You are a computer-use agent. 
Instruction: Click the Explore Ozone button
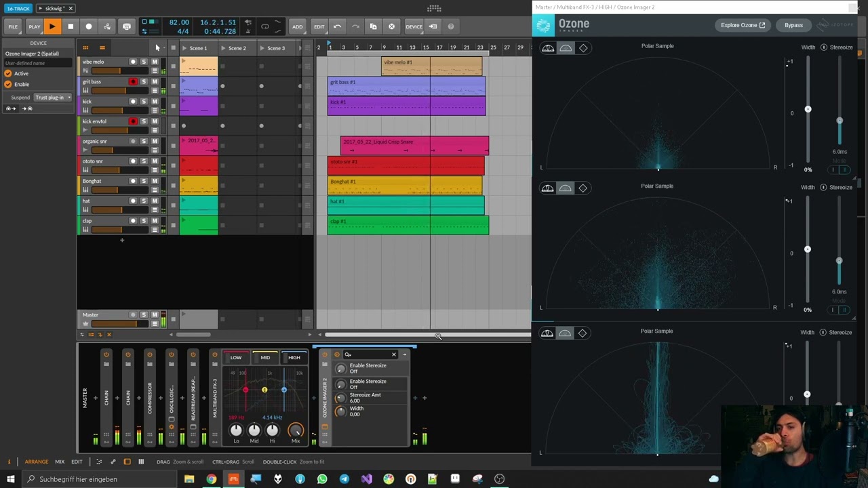pyautogui.click(x=743, y=25)
